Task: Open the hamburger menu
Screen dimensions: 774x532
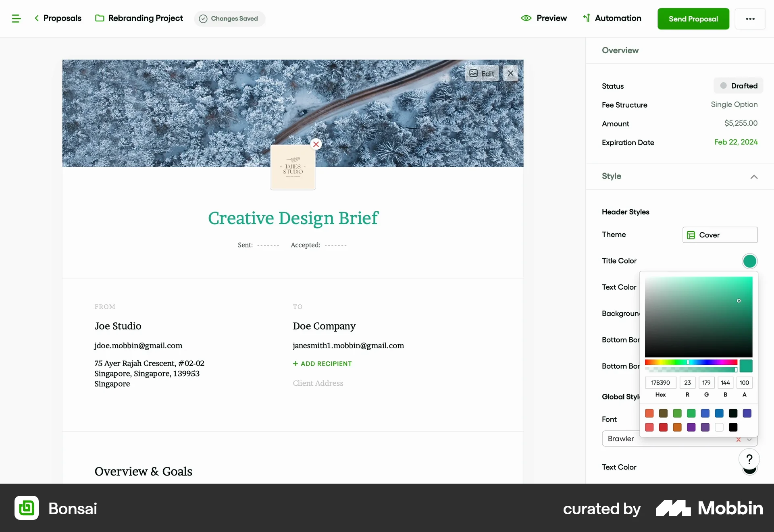Action: click(x=16, y=19)
